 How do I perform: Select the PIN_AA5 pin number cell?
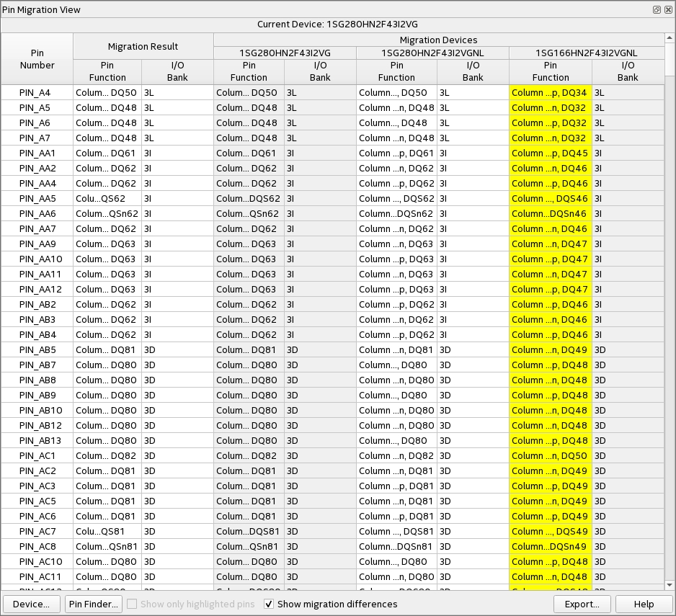[37, 198]
